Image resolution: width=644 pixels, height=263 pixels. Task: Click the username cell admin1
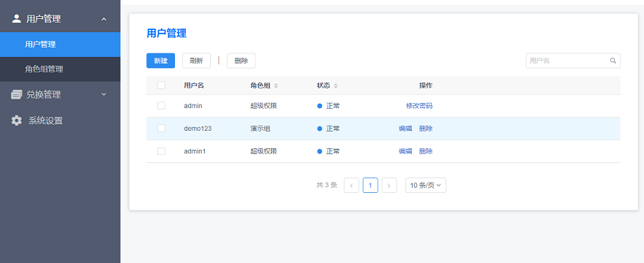(x=195, y=151)
